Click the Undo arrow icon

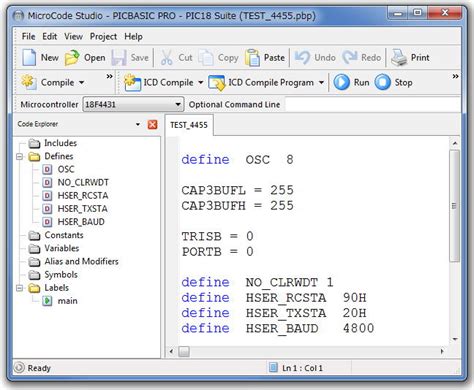pyautogui.click(x=302, y=57)
